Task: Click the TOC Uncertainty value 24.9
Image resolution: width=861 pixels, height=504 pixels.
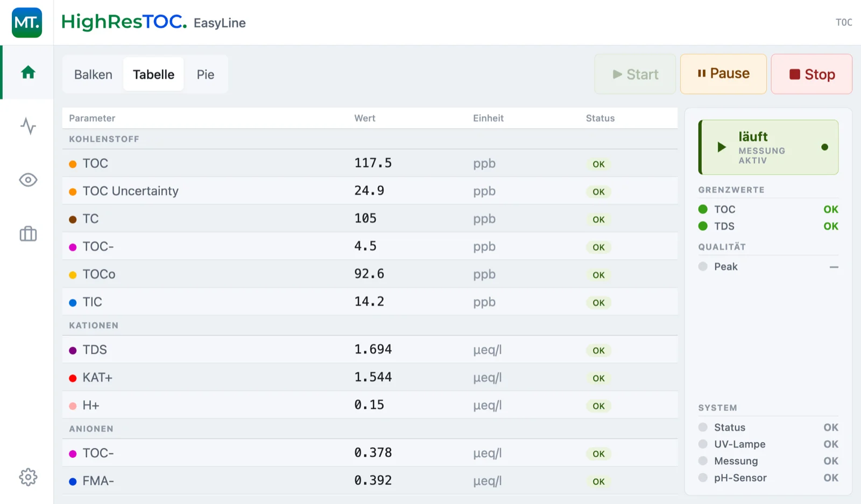Action: [x=369, y=190]
